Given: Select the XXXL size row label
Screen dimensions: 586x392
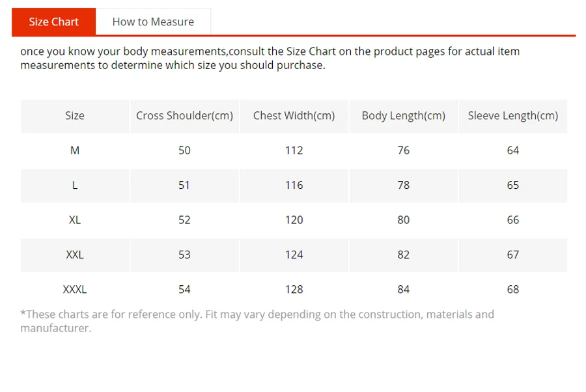Looking at the screenshot, I should pyautogui.click(x=75, y=289).
